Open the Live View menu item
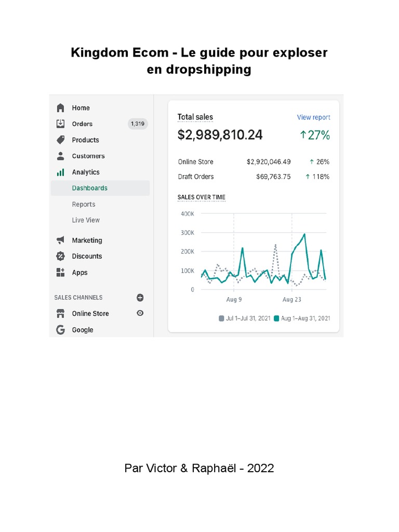 point(86,220)
